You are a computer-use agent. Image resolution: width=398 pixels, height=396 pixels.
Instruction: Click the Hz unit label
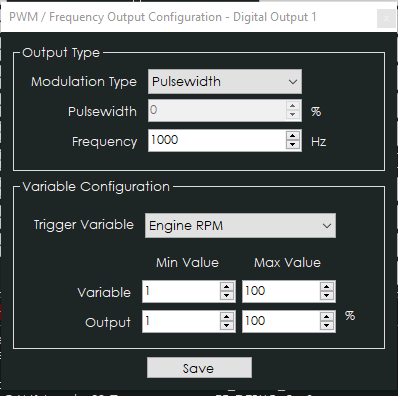(319, 142)
